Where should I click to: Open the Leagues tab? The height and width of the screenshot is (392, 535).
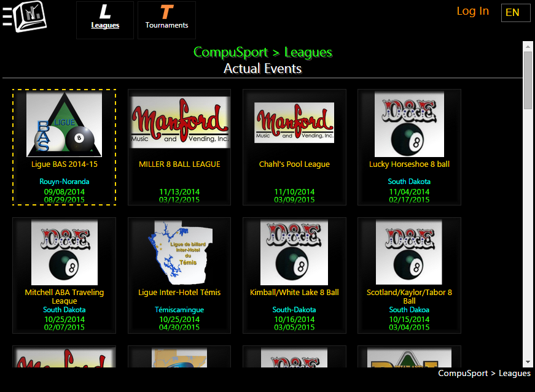click(x=105, y=20)
